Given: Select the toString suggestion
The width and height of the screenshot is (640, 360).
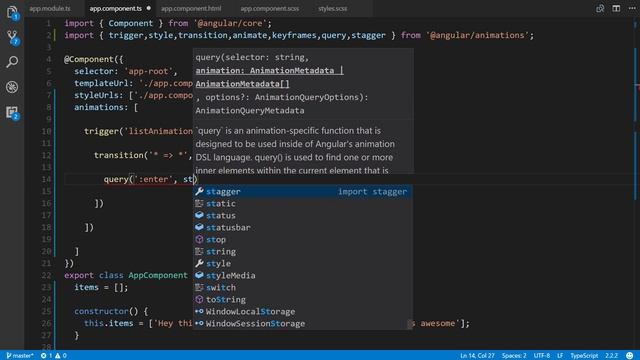Looking at the screenshot, I should (x=302, y=300).
